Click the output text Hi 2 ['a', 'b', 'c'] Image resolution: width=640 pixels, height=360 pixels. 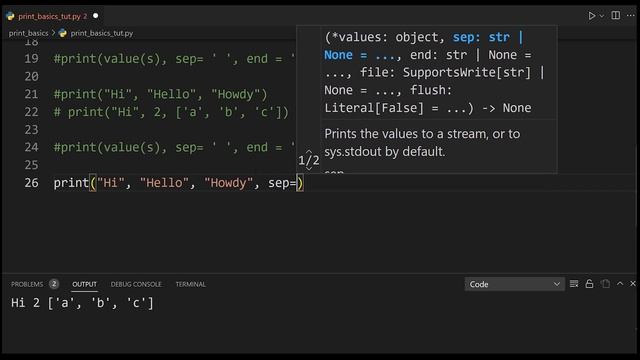pyautogui.click(x=82, y=303)
